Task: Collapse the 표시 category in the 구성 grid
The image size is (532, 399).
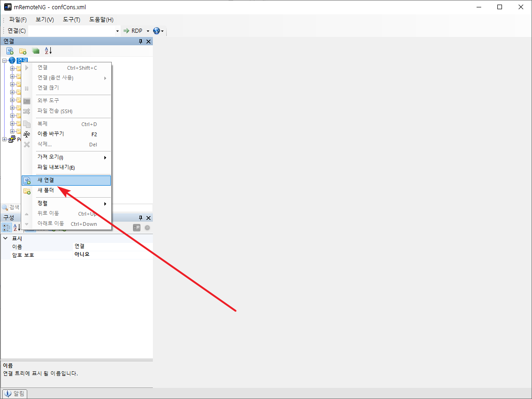Action: pos(6,238)
